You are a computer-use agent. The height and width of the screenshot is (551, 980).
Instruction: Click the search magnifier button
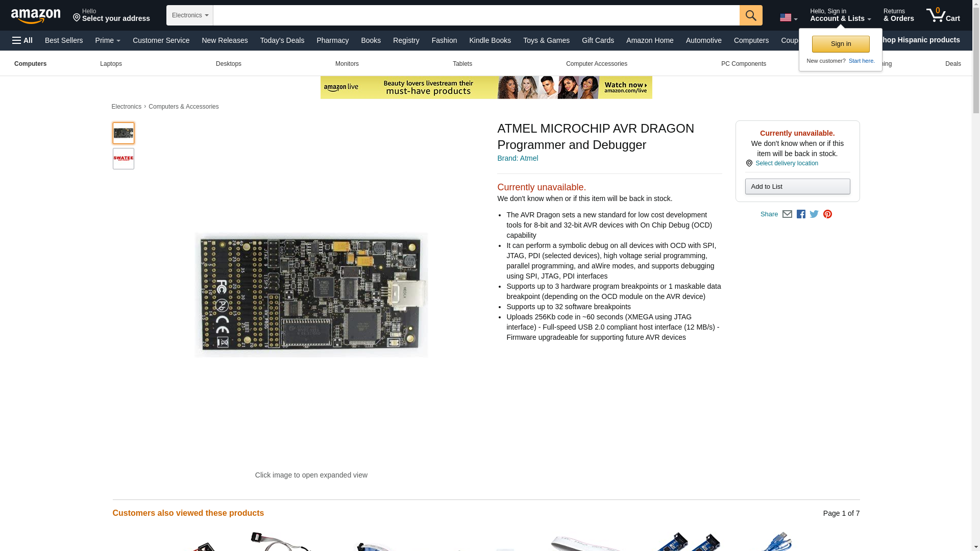750,15
